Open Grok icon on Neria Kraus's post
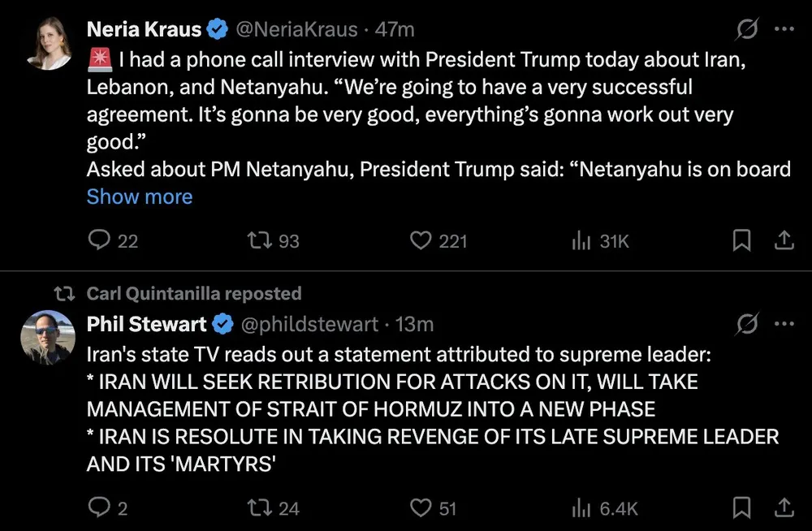The width and height of the screenshot is (812, 531). point(746,30)
